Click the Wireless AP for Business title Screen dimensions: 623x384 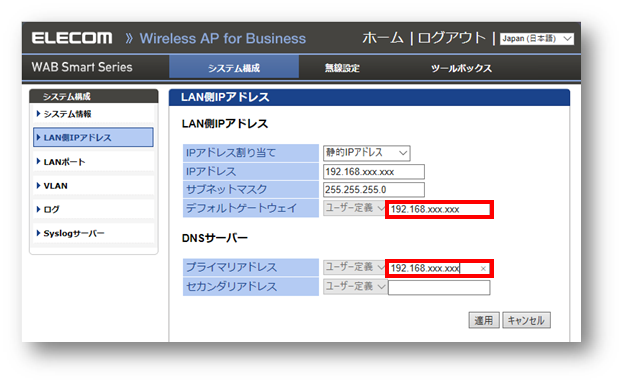tap(222, 39)
